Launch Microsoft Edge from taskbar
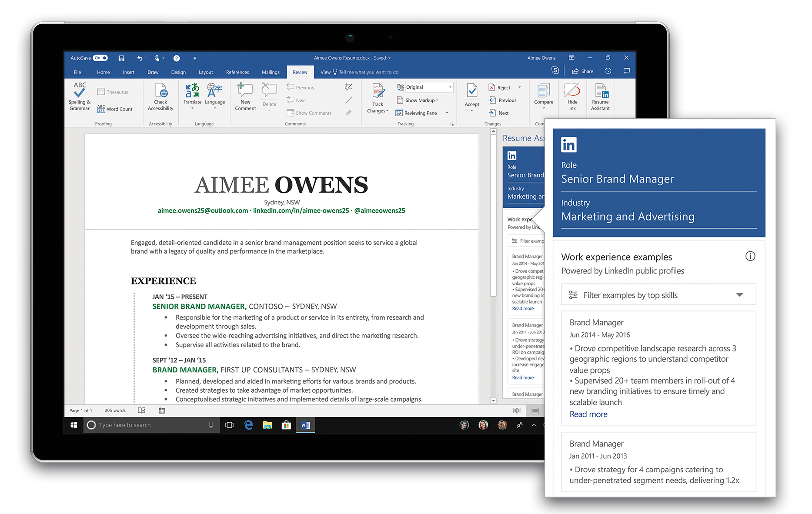 click(x=248, y=425)
